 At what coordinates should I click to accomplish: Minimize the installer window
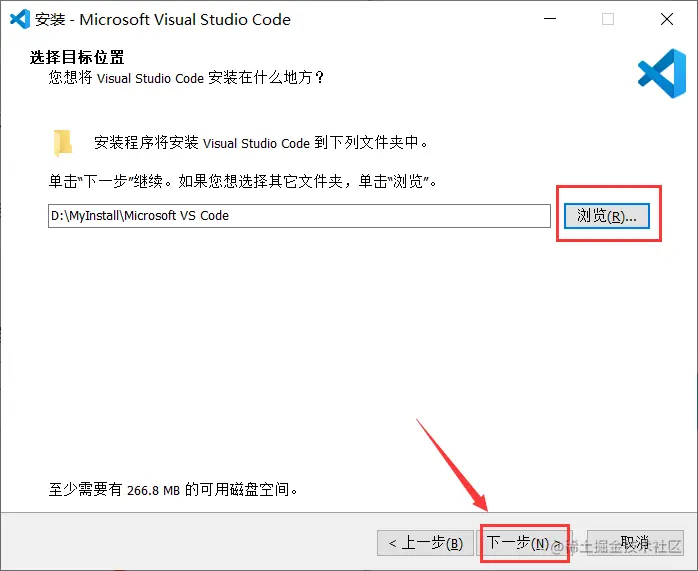pos(550,19)
